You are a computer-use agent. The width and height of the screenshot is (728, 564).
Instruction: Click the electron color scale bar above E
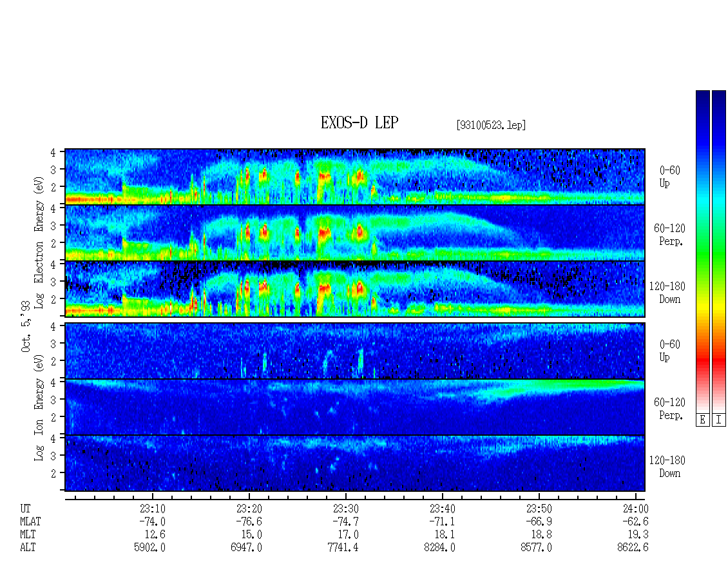702,251
